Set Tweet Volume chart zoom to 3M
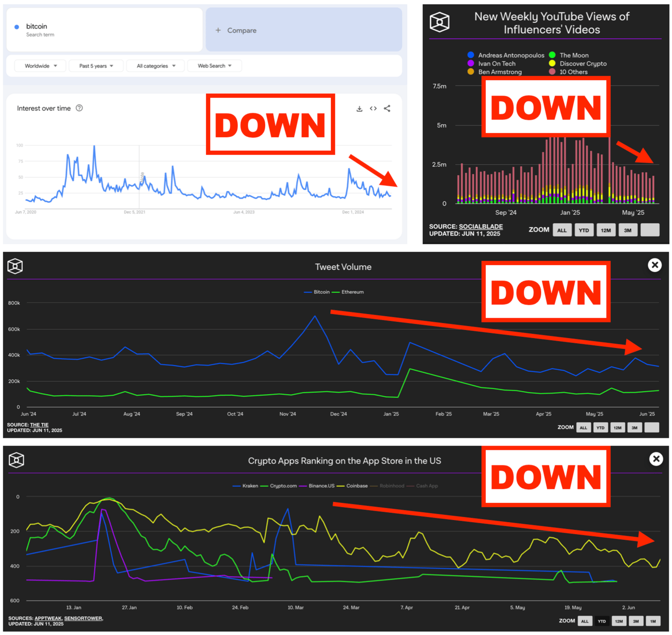 coord(635,427)
